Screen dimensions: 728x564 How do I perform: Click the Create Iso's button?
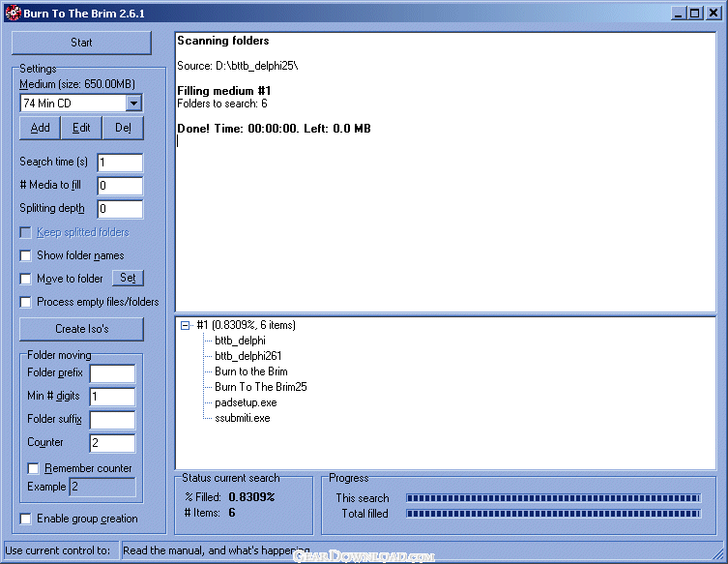click(82, 329)
